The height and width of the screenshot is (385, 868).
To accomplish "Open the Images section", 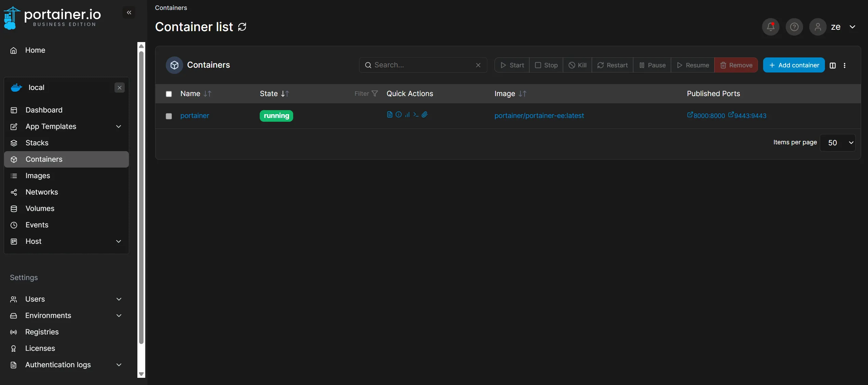I will point(66,176).
